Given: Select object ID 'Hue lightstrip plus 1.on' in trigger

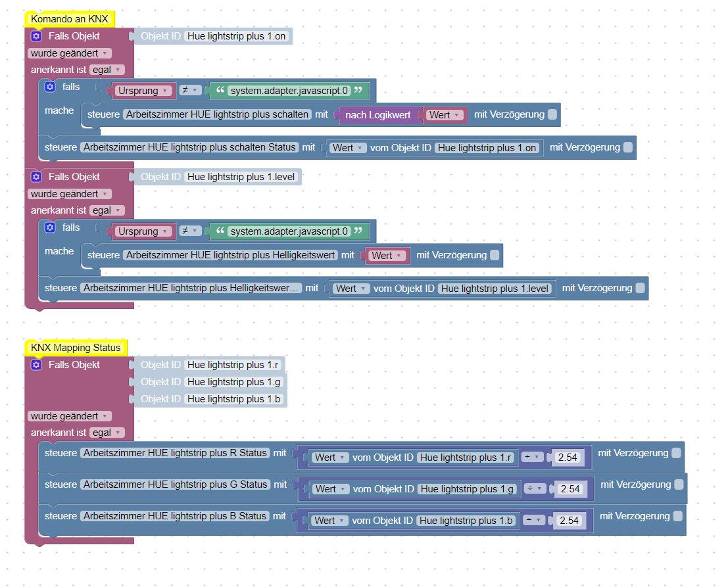Looking at the screenshot, I should point(236,36).
